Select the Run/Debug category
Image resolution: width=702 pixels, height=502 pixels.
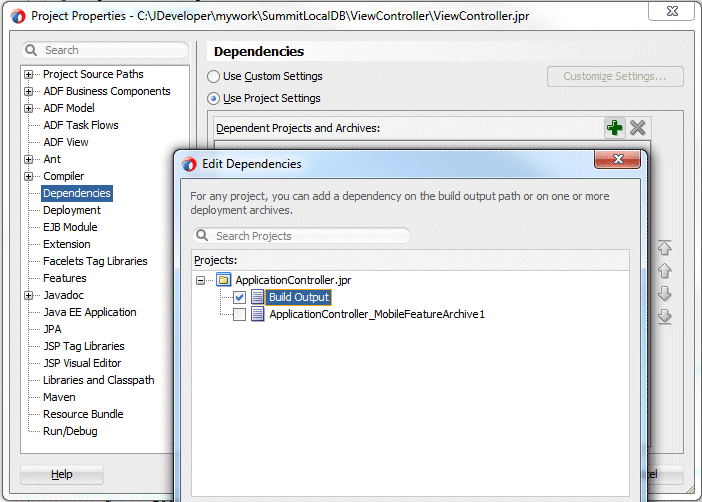[x=70, y=431]
